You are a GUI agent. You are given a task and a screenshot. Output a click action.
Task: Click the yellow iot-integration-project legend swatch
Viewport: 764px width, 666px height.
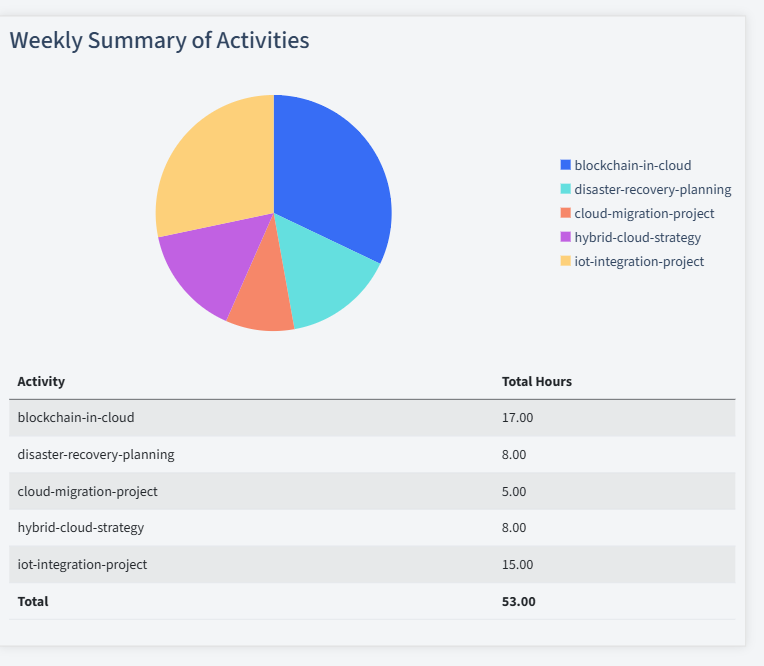click(x=565, y=261)
